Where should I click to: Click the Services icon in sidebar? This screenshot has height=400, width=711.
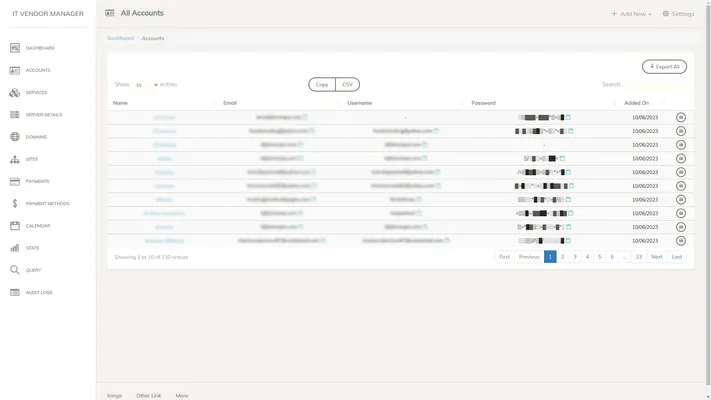pyautogui.click(x=15, y=92)
